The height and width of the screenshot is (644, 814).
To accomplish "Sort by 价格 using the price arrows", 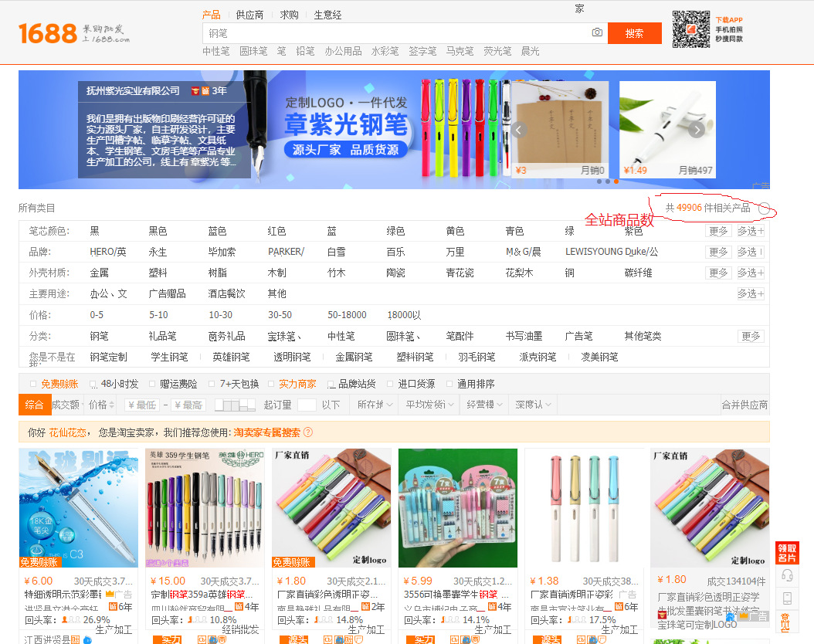I will click(x=101, y=405).
